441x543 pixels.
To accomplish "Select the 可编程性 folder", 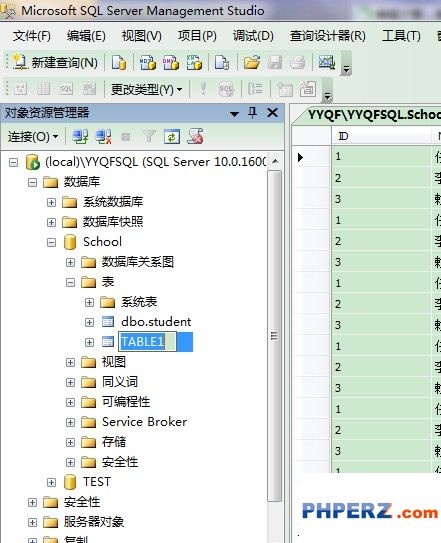I will coord(126,402).
